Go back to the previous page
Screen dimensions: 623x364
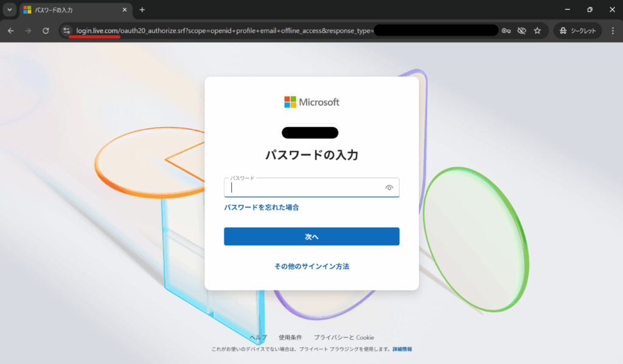pos(11,30)
